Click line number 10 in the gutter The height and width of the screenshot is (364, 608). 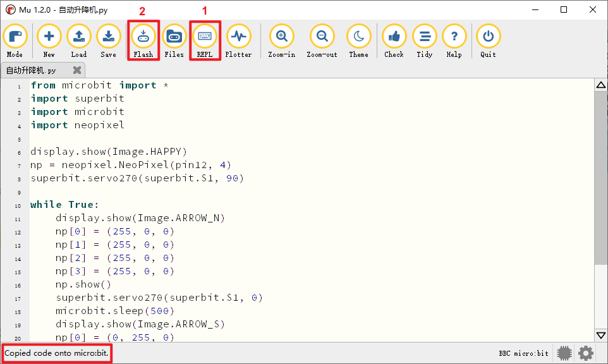(x=18, y=206)
